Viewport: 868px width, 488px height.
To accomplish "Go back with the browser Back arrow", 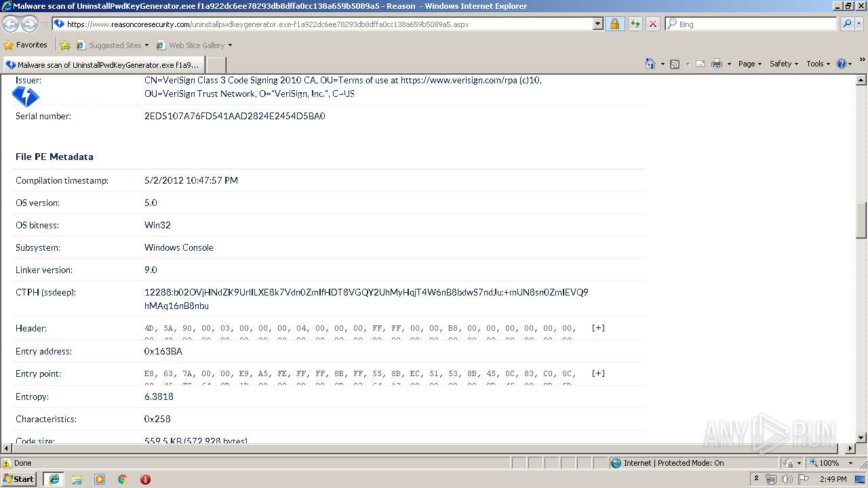I will click(11, 24).
